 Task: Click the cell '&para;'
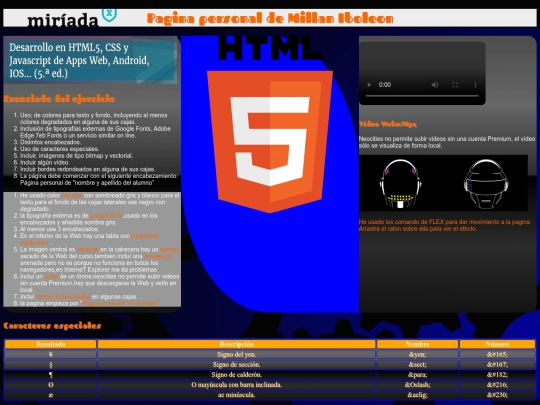[x=417, y=374]
